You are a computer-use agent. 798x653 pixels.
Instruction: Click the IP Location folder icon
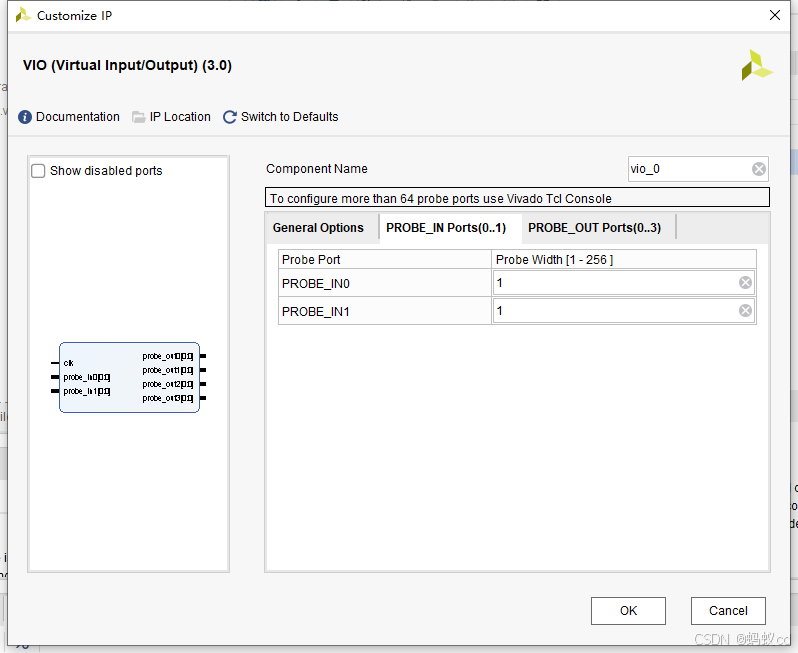[x=138, y=117]
